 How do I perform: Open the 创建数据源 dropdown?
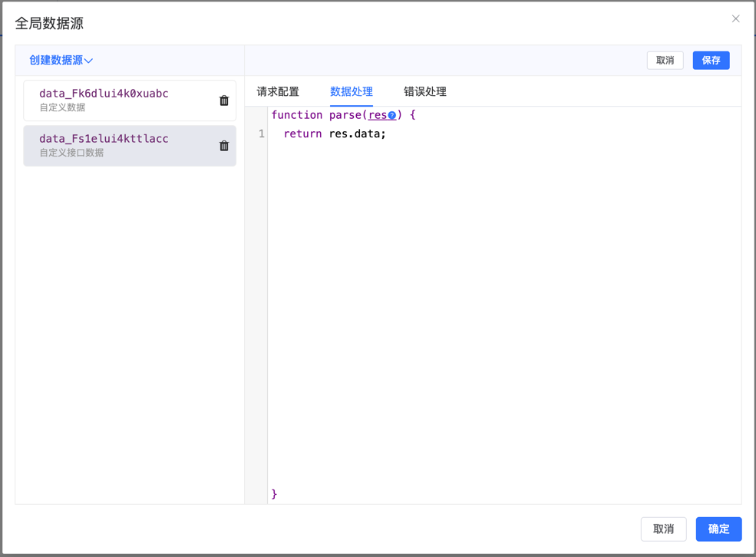coord(61,61)
